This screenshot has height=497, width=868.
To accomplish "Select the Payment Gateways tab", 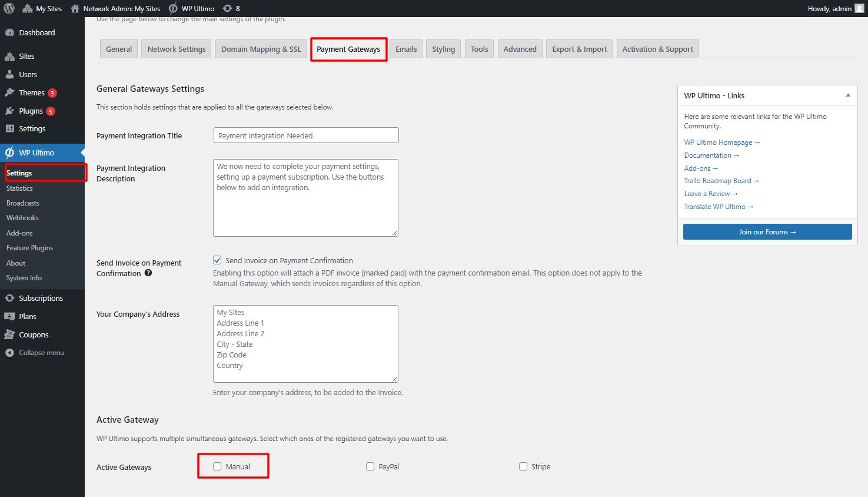I will [x=348, y=49].
